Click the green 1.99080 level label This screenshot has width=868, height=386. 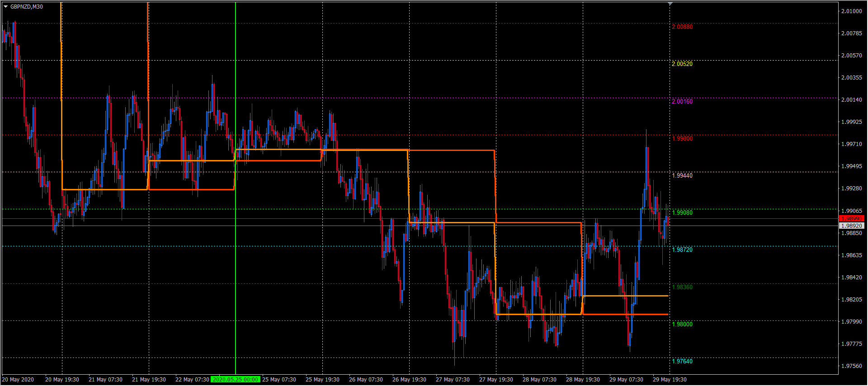(x=682, y=212)
